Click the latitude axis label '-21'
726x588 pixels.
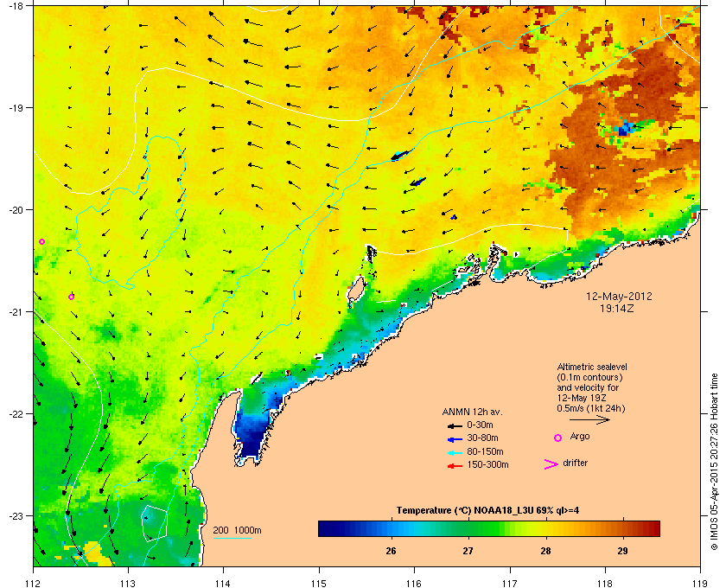[16, 312]
